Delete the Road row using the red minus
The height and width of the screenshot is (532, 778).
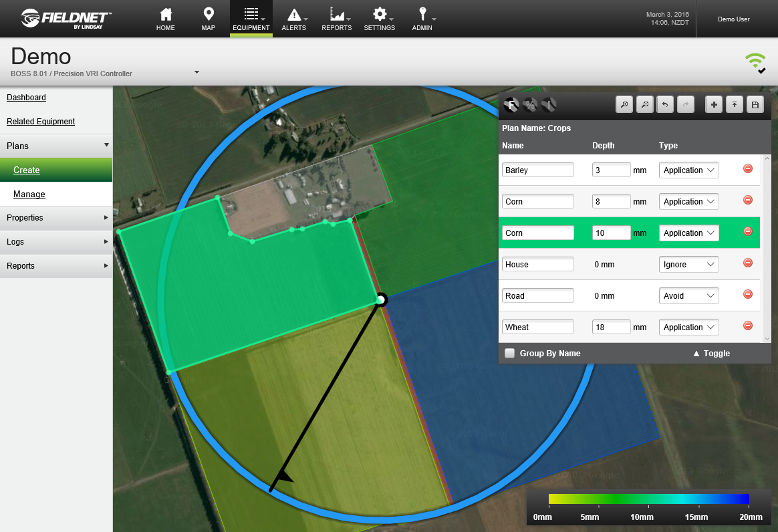pos(747,294)
